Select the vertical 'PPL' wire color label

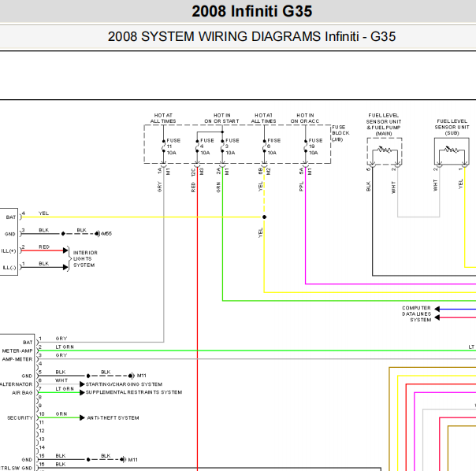click(301, 187)
